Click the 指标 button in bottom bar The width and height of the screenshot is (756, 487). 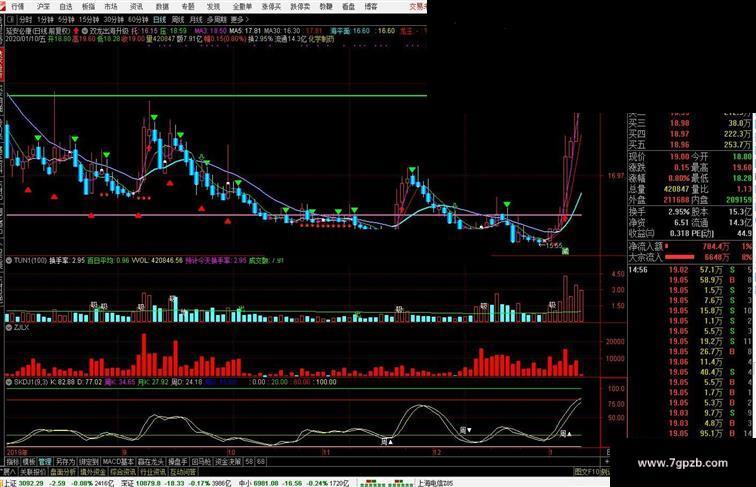(13, 462)
